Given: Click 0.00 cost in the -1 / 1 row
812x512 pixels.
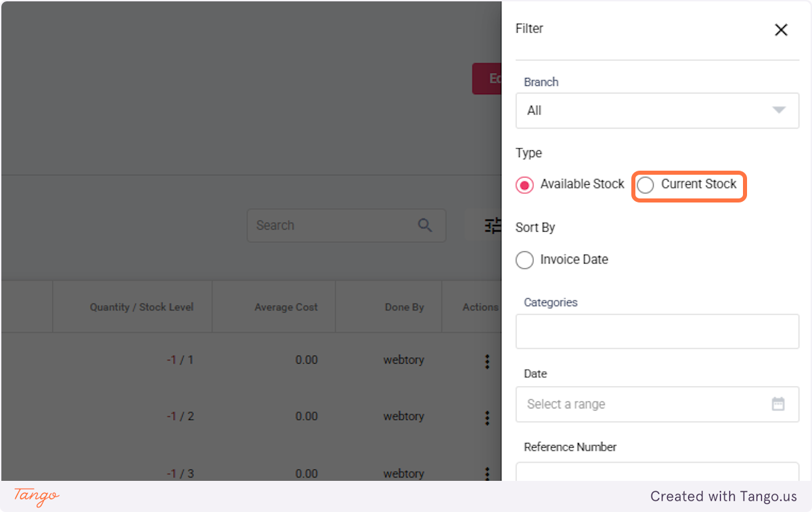Looking at the screenshot, I should (307, 360).
